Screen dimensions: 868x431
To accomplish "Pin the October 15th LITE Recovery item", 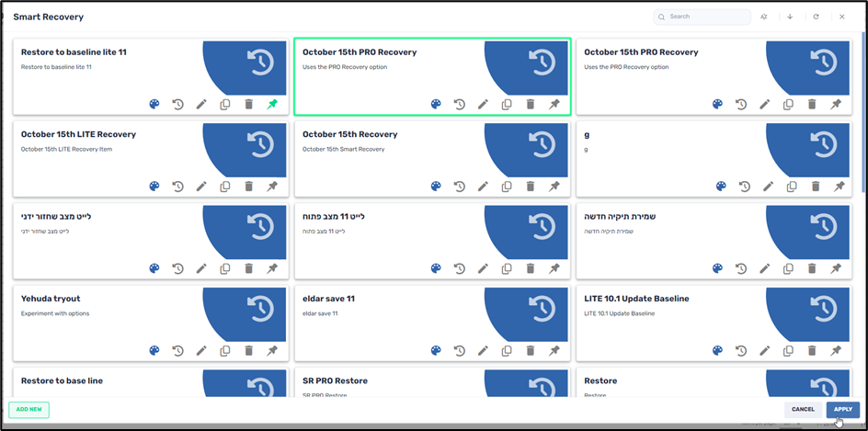I will click(x=272, y=187).
